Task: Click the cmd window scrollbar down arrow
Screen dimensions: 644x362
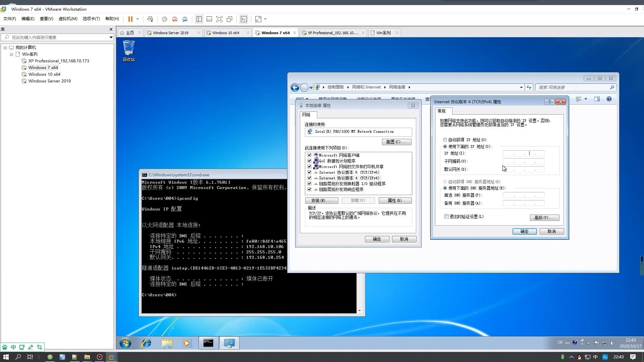Action: 359,310
